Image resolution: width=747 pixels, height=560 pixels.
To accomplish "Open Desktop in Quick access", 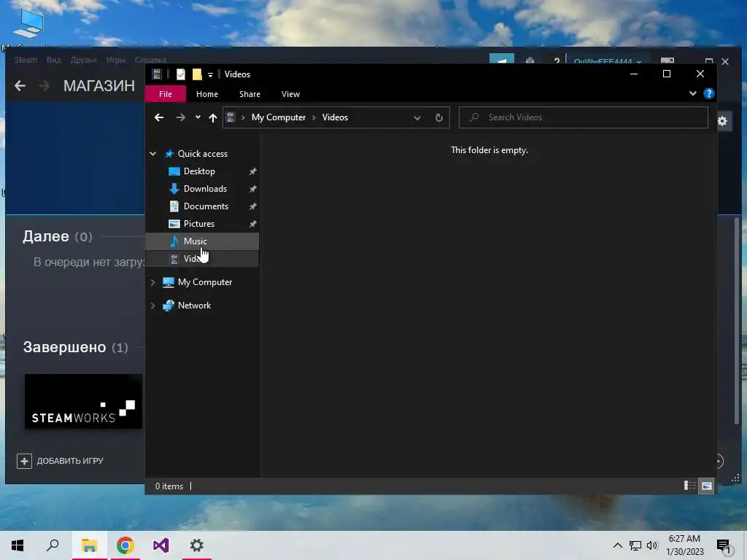I will 199,171.
